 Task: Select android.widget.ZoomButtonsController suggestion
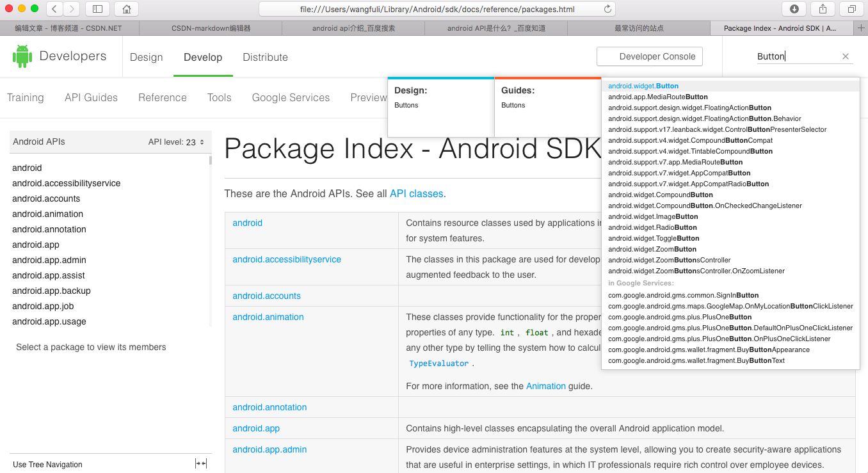(730, 260)
